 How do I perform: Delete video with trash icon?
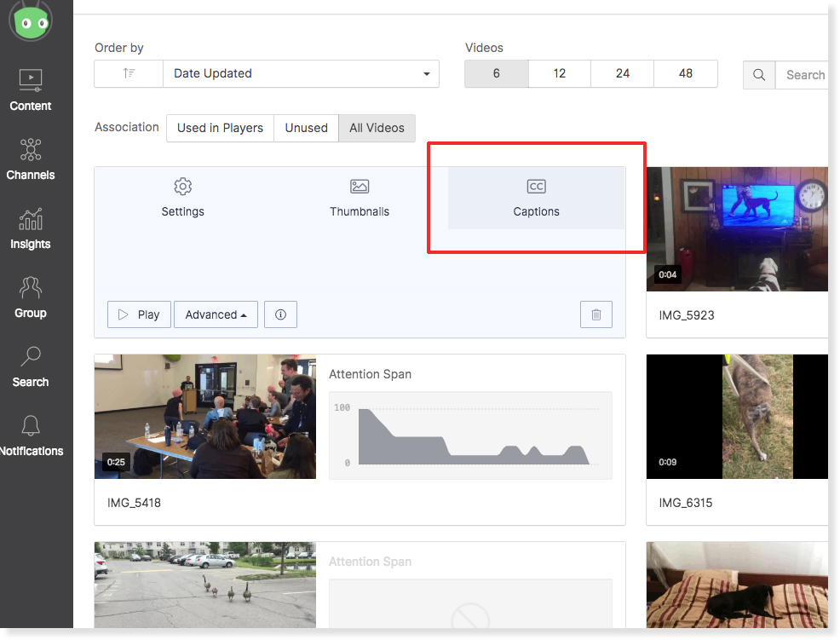point(596,314)
